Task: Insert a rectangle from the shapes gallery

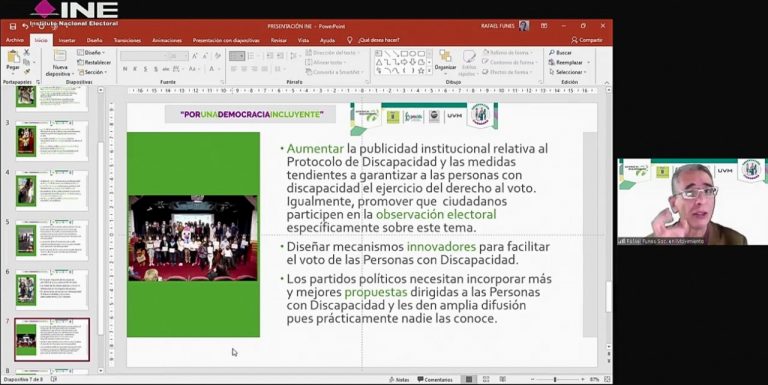Action: [405, 53]
